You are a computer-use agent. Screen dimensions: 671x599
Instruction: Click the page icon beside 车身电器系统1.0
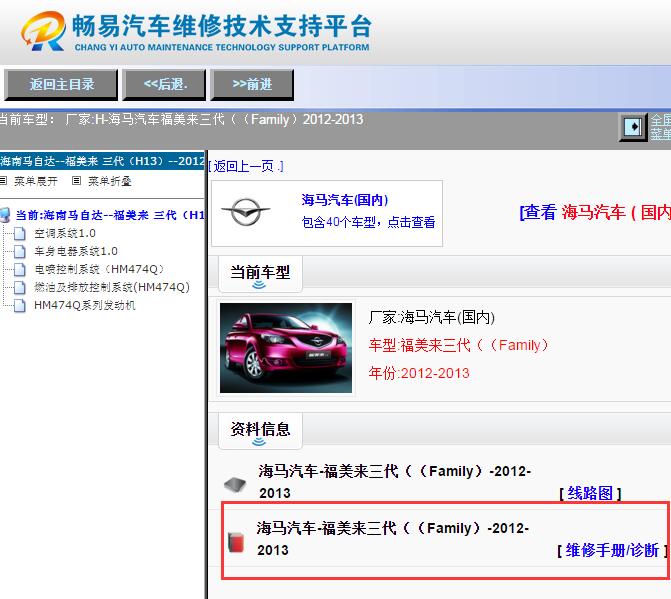[x=19, y=252]
